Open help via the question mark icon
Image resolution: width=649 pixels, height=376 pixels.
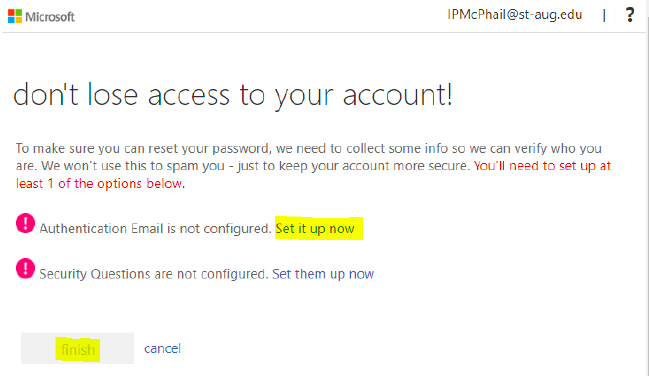click(x=630, y=15)
